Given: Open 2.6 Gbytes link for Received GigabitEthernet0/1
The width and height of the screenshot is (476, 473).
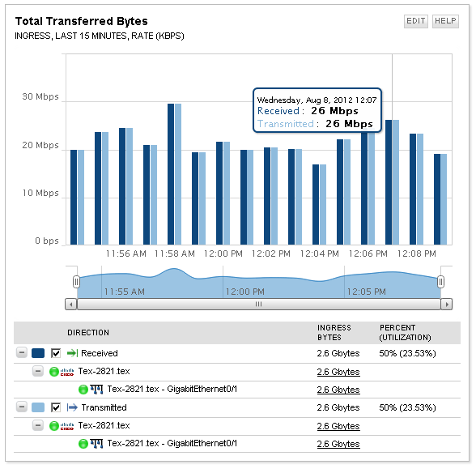Looking at the screenshot, I should point(338,390).
